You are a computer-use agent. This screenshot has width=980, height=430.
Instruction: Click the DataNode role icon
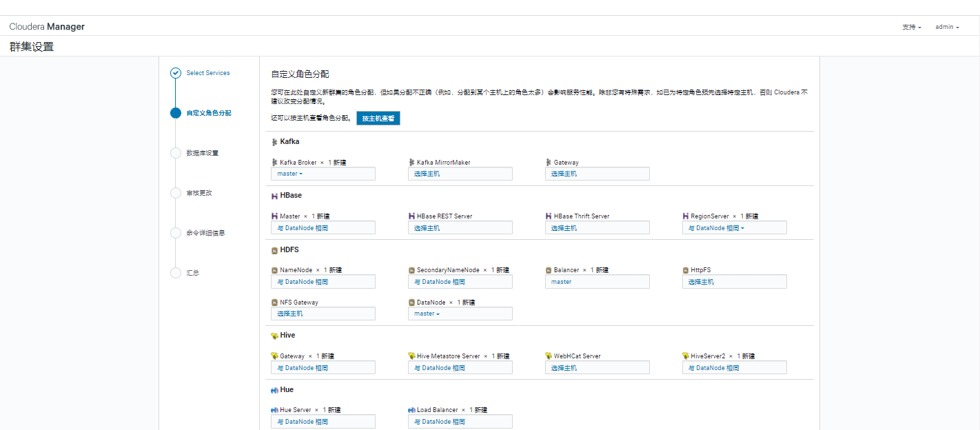click(x=411, y=303)
